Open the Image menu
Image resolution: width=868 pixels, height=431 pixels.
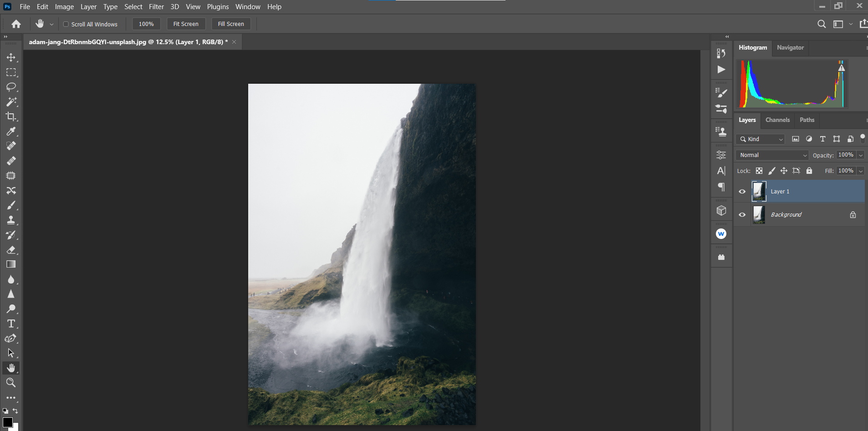[x=64, y=7]
